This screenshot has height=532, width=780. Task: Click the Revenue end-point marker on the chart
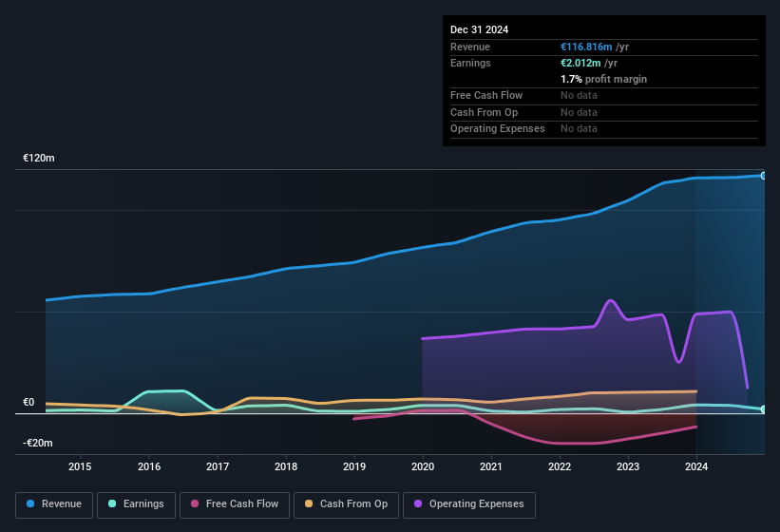point(763,176)
